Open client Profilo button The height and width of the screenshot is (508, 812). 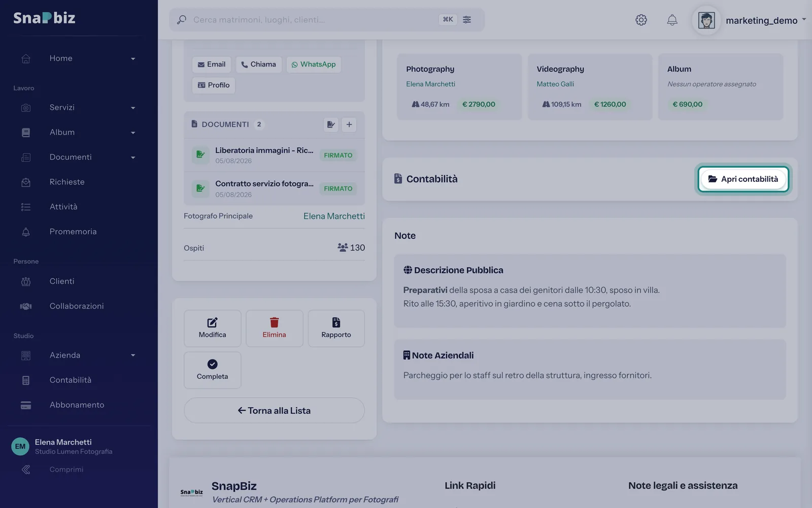point(214,85)
